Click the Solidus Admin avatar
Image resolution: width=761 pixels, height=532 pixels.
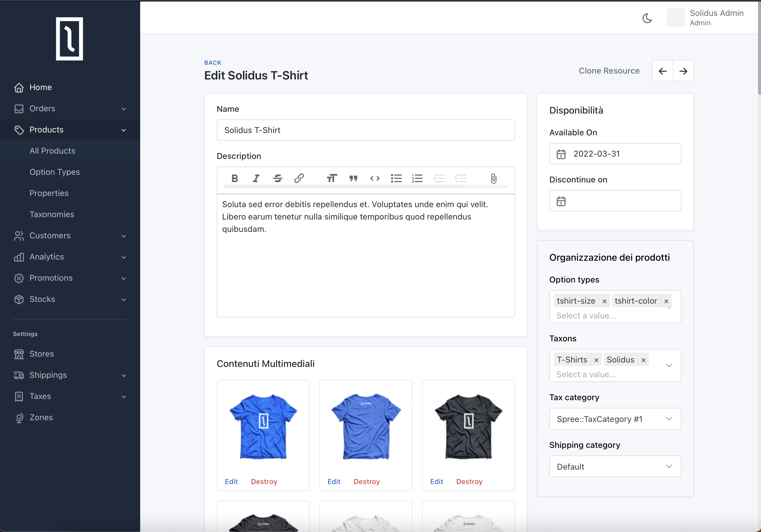(x=676, y=18)
